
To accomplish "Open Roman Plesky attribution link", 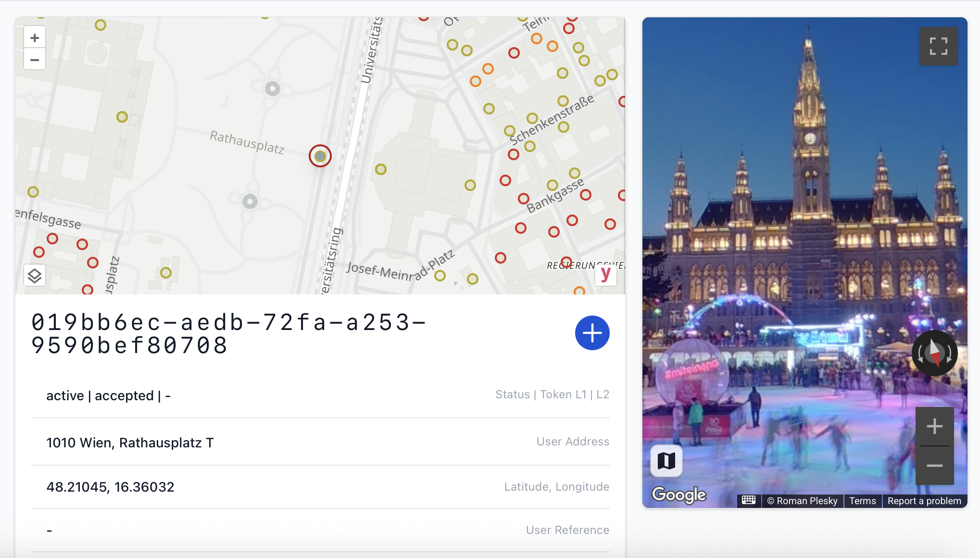I will 802,501.
